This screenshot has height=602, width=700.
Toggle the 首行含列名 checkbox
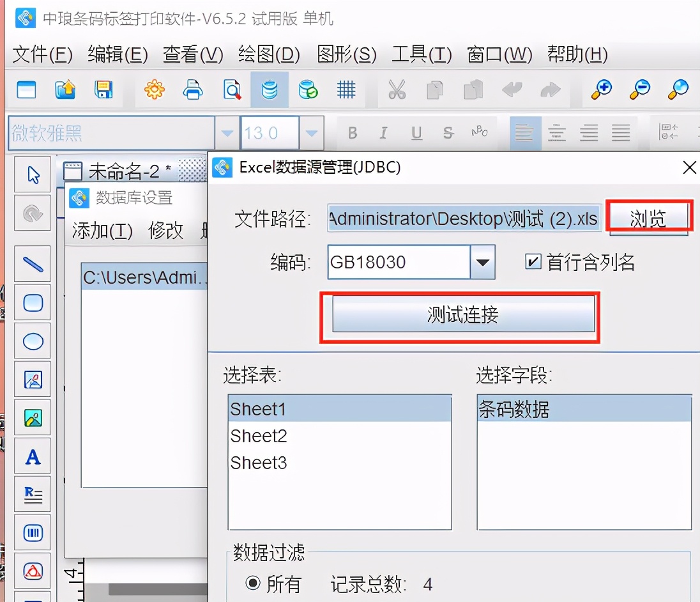point(533,262)
